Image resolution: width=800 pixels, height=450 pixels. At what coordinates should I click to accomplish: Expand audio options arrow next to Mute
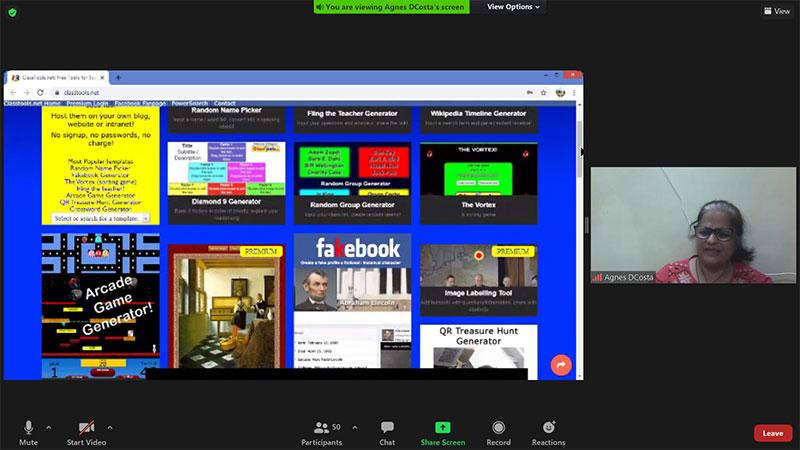[x=48, y=427]
